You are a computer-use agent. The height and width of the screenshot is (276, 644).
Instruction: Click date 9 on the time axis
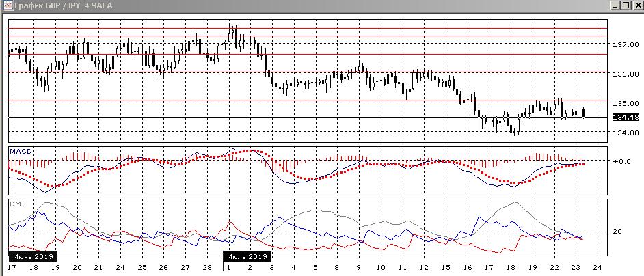click(x=358, y=267)
